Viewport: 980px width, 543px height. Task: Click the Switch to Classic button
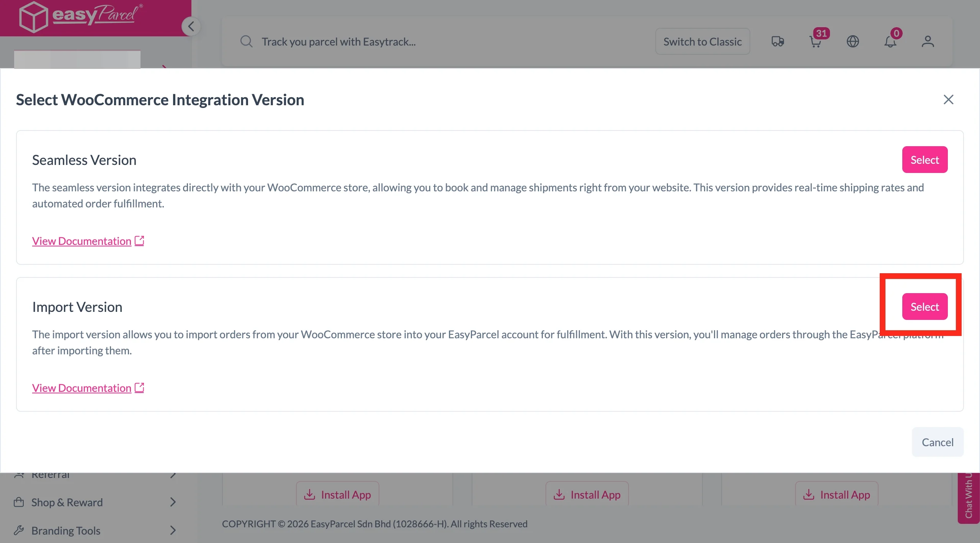click(x=702, y=41)
